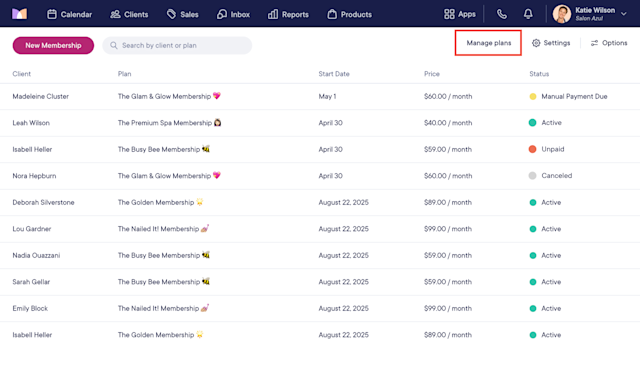The height and width of the screenshot is (368, 640).
Task: Click the Products bag icon
Action: (332, 14)
